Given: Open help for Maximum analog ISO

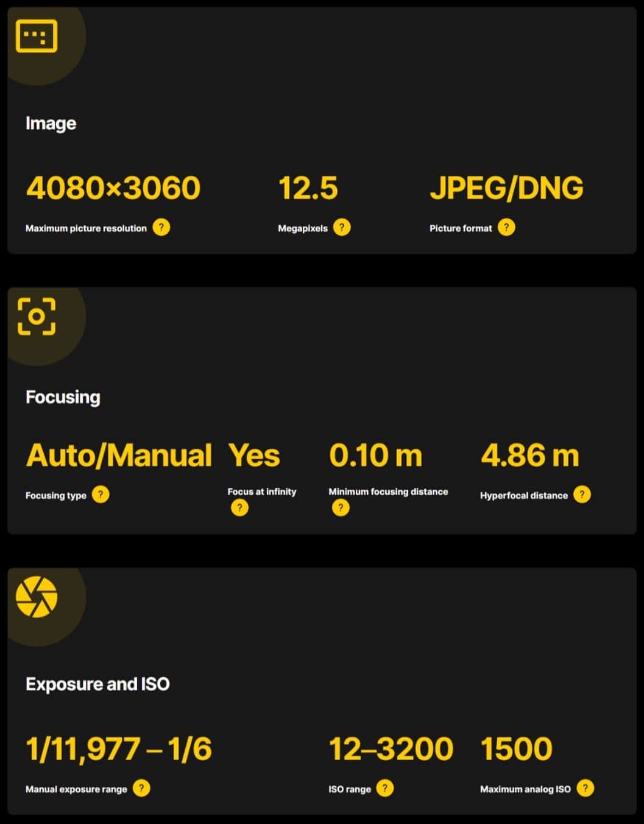Looking at the screenshot, I should [x=585, y=788].
